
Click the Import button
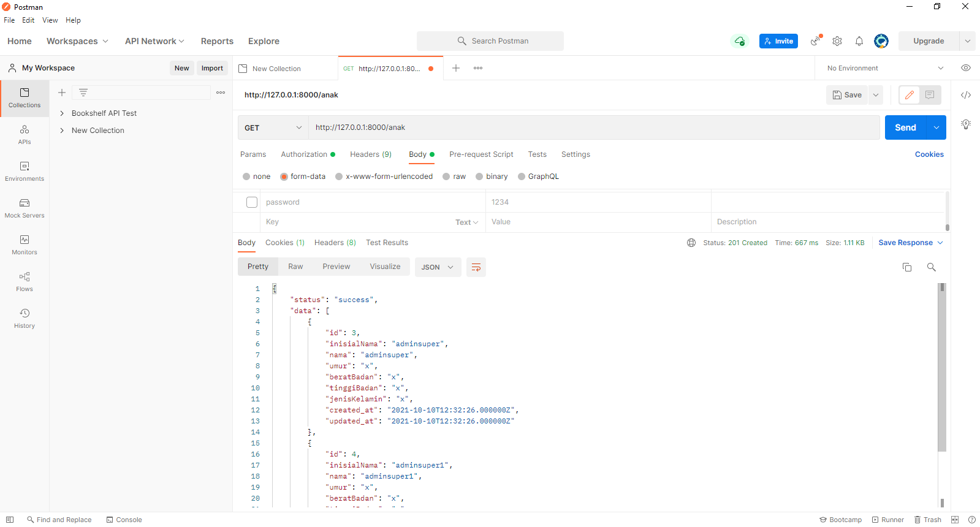click(x=212, y=68)
